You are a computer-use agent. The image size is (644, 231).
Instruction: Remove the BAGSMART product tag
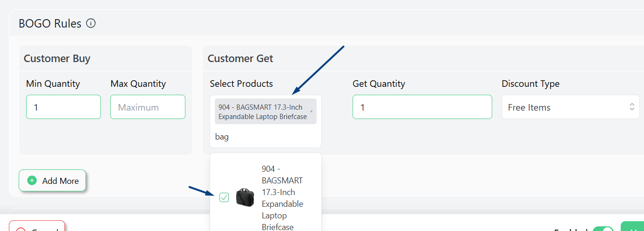(x=311, y=112)
